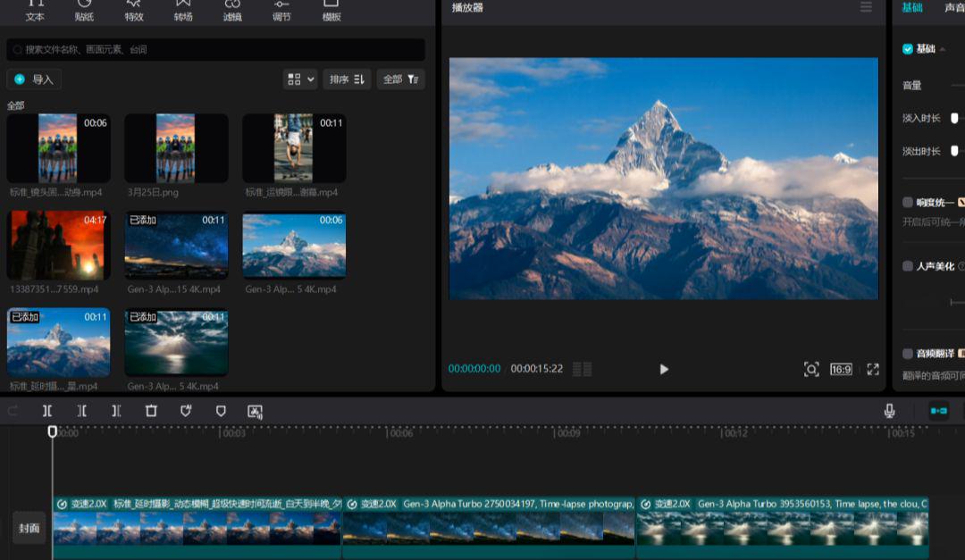Viewport: 965px width, 560px height.
Task: Click the trash delete icon in timeline toolbar
Action: pyautogui.click(x=151, y=411)
